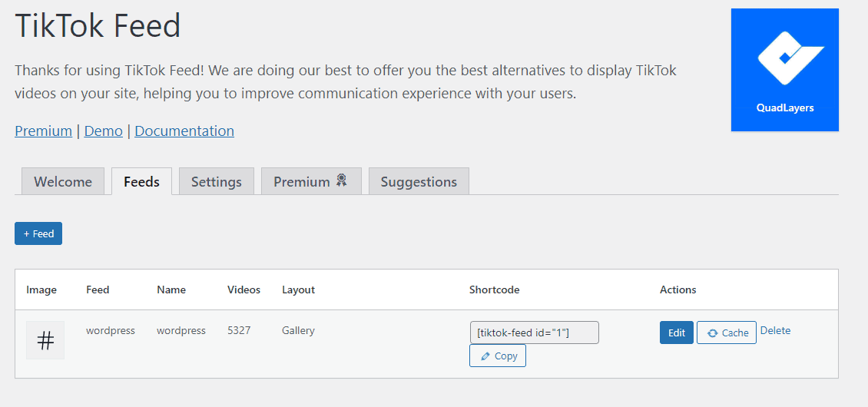
Task: Open the Demo link
Action: (x=104, y=131)
